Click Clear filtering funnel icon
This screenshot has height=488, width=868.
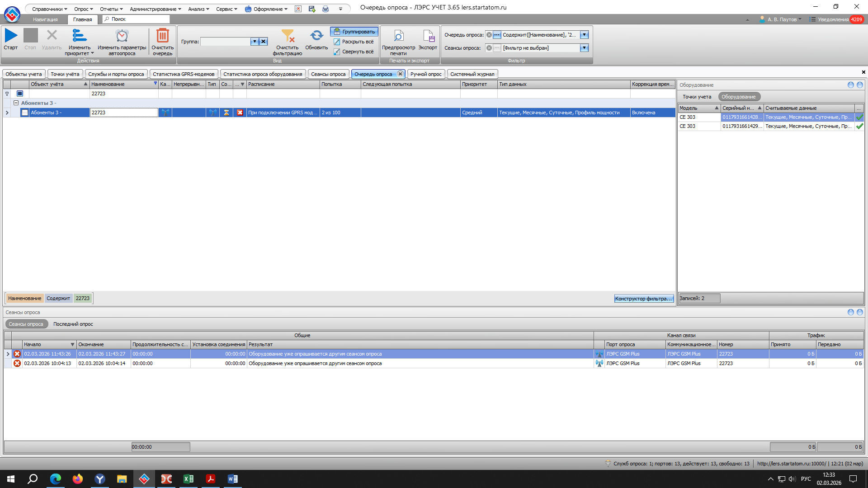coord(288,36)
